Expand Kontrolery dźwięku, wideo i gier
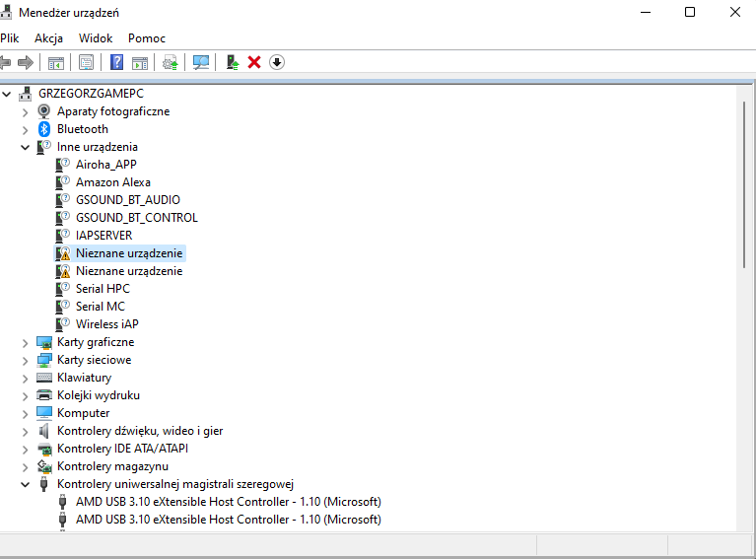The width and height of the screenshot is (756, 559). click(x=25, y=432)
